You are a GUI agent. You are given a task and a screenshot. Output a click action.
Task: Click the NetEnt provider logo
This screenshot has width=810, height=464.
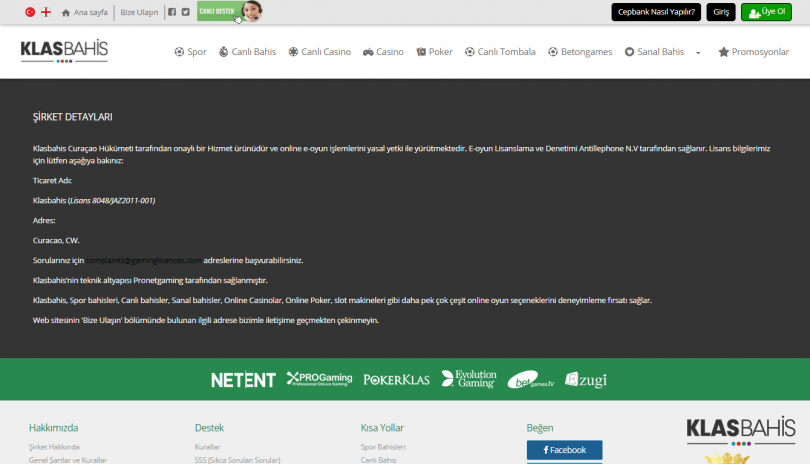click(x=243, y=380)
